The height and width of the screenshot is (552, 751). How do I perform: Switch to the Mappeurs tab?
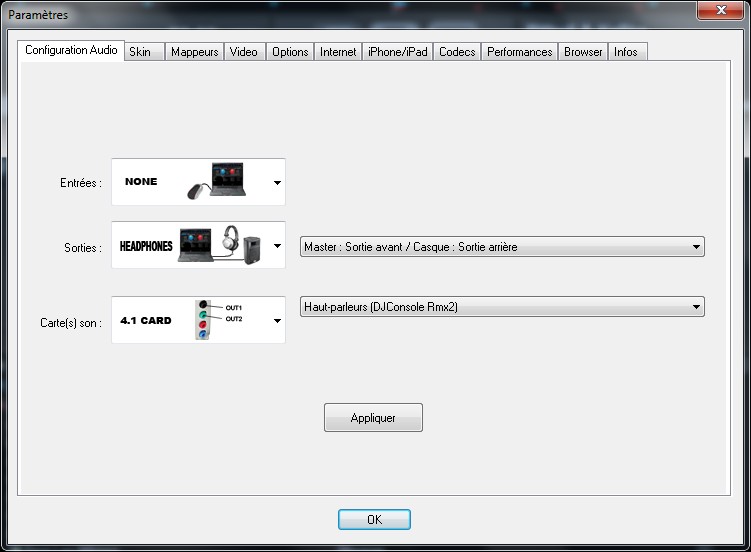click(x=194, y=52)
